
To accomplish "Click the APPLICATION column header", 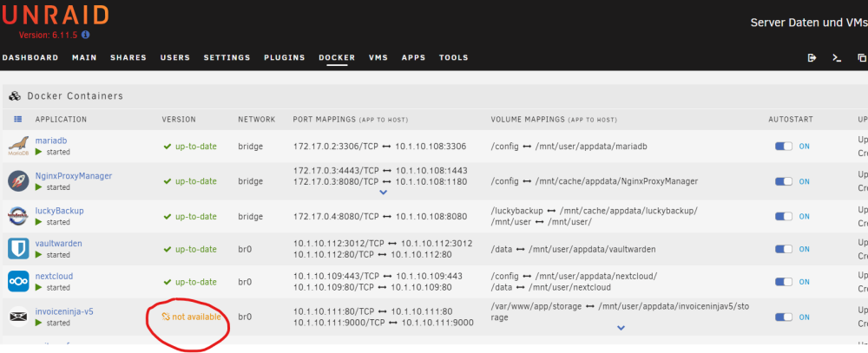I will 61,120.
